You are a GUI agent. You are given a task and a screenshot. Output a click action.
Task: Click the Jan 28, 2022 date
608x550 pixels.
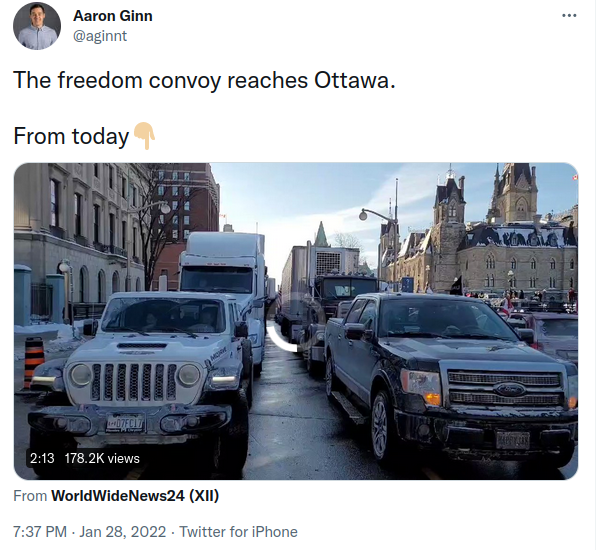click(x=123, y=531)
